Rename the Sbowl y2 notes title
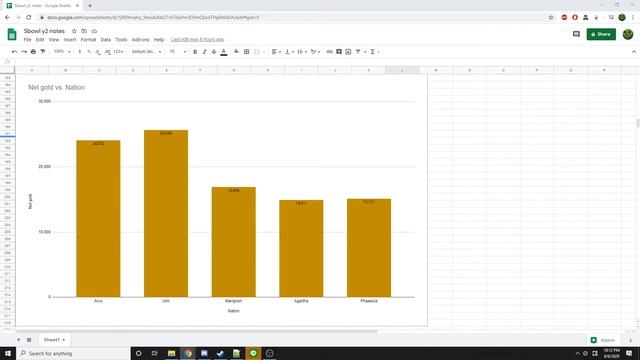Screen dimensions: 640x360 point(44,31)
